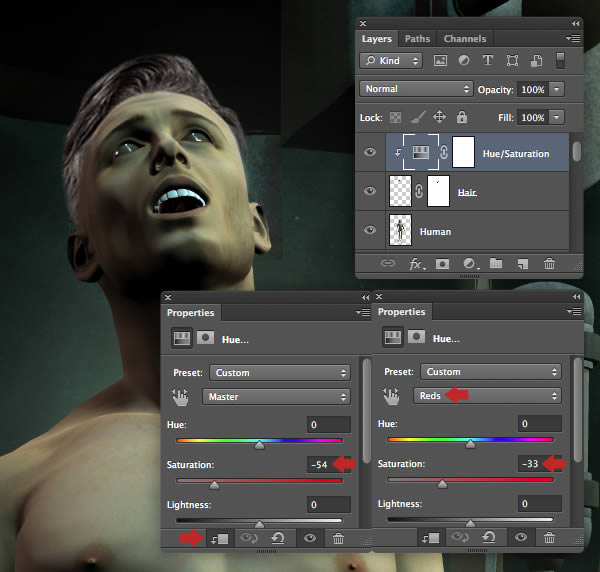Filter layers by pixel layer icon
The width and height of the screenshot is (600, 572).
(x=440, y=60)
